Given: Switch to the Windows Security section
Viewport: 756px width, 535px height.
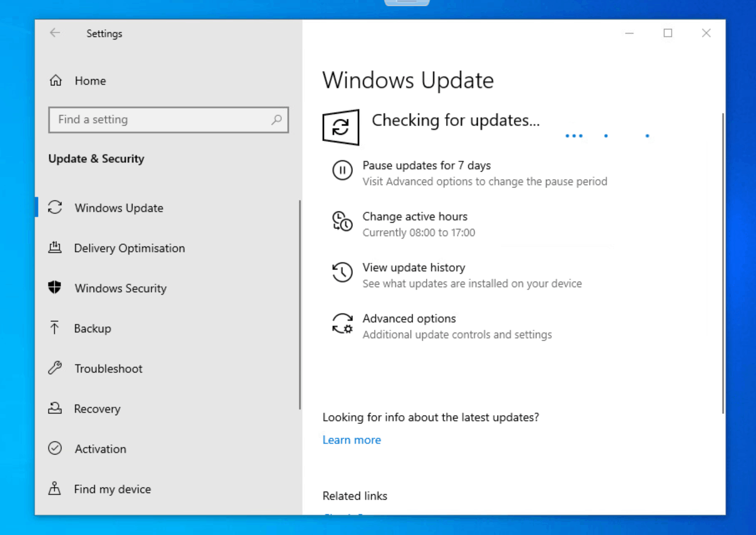Looking at the screenshot, I should (x=120, y=288).
